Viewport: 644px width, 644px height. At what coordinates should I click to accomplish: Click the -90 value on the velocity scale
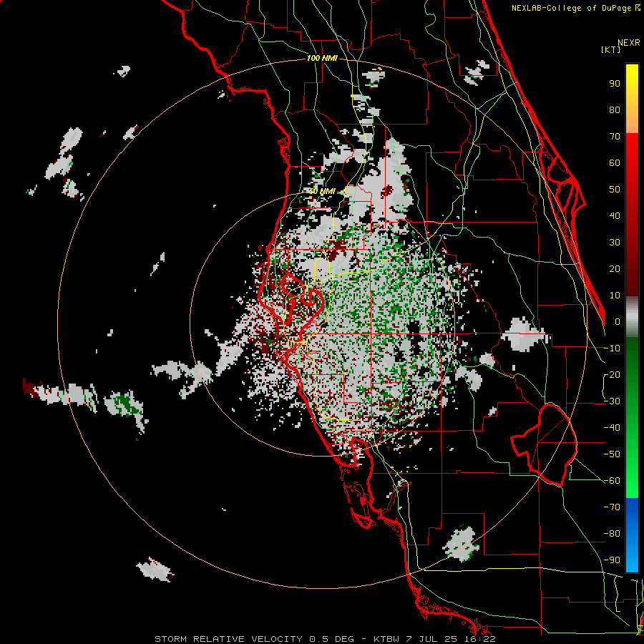coord(612,560)
